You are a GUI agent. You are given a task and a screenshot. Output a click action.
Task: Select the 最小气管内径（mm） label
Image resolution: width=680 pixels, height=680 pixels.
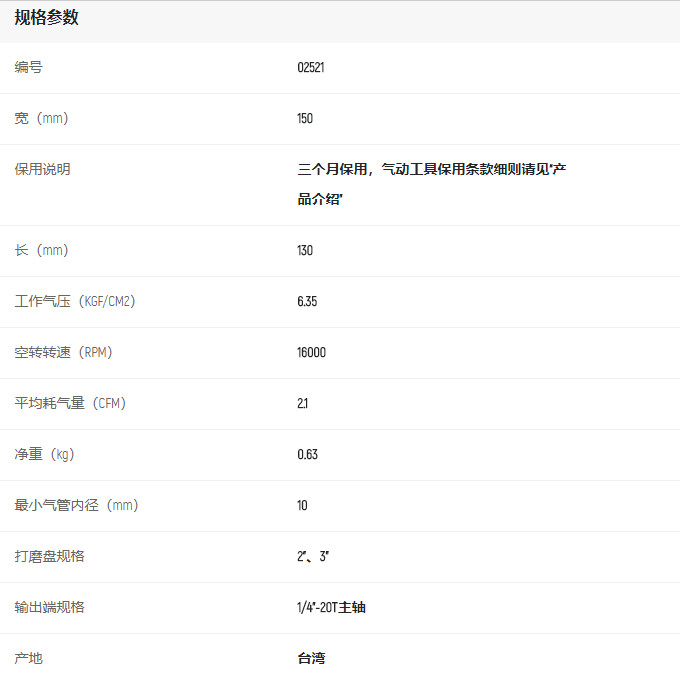pos(77,506)
